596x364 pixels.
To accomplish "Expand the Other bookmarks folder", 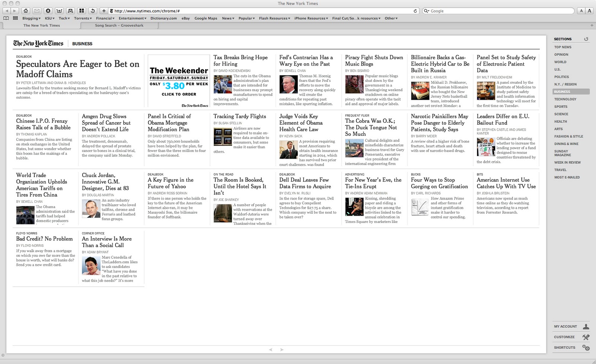I will click(391, 18).
